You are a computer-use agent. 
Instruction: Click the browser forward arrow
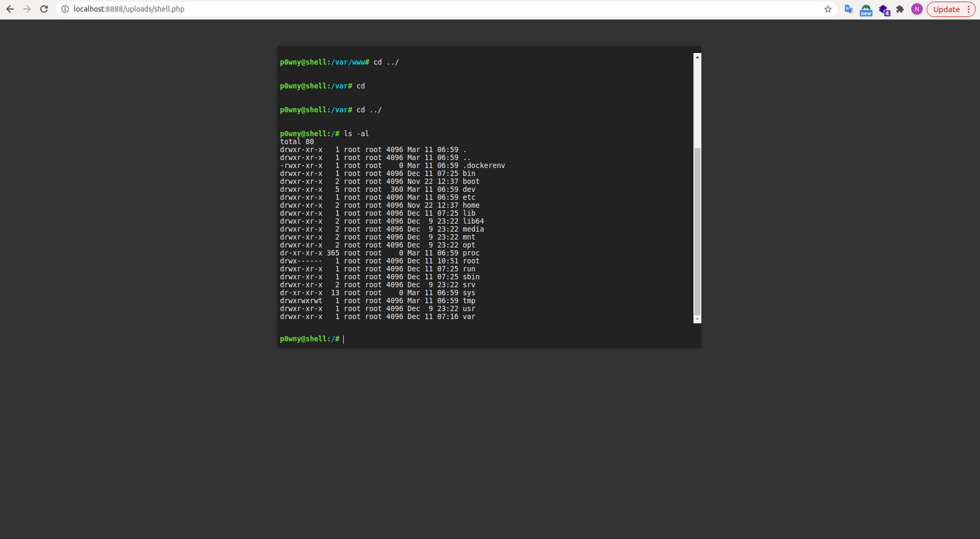click(x=27, y=9)
